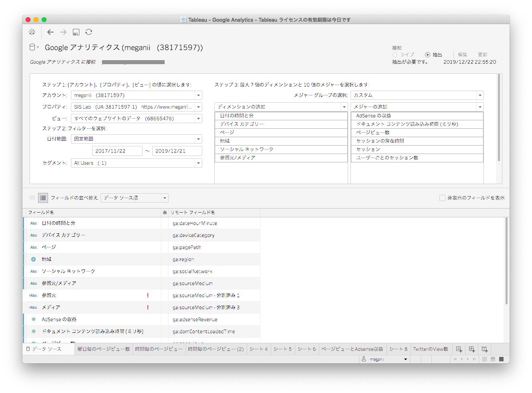The width and height of the screenshot is (532, 393).
Task: Click the 更新 extract link
Action: click(483, 55)
